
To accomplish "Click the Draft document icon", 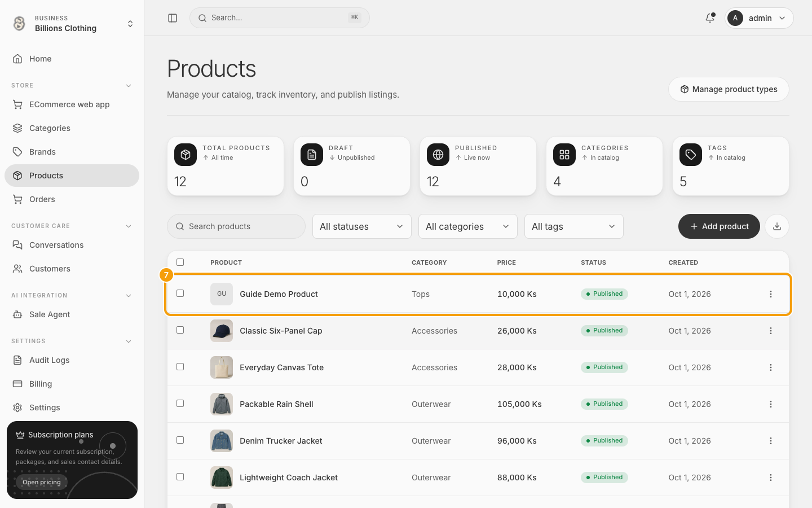I will coord(312,155).
